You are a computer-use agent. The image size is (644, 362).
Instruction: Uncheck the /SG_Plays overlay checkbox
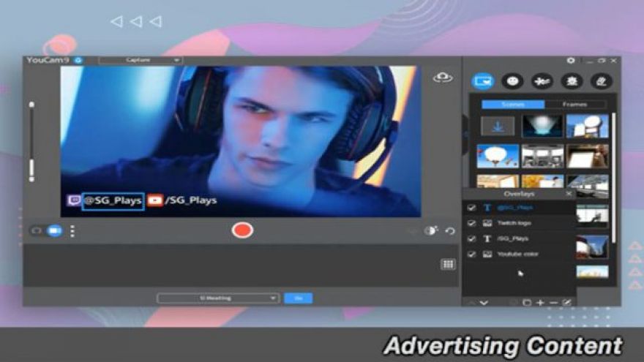tap(471, 238)
